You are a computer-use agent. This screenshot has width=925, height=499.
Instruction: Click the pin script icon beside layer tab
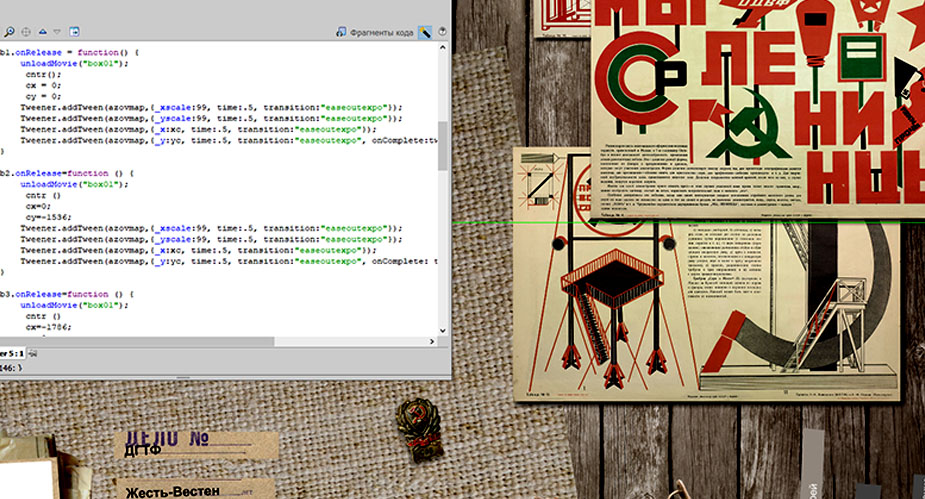(33, 353)
